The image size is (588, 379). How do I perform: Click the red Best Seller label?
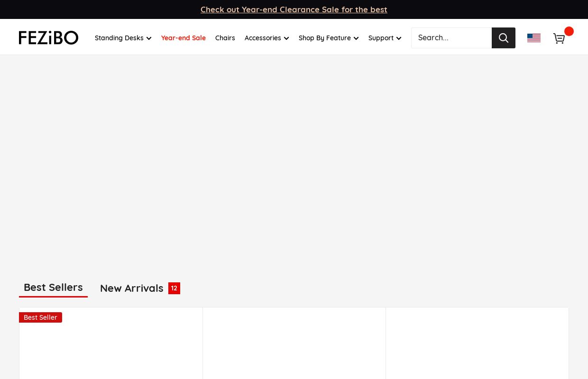(40, 317)
